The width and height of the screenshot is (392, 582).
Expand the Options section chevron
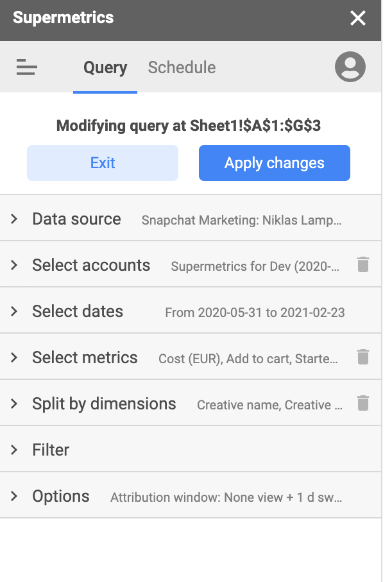(14, 496)
